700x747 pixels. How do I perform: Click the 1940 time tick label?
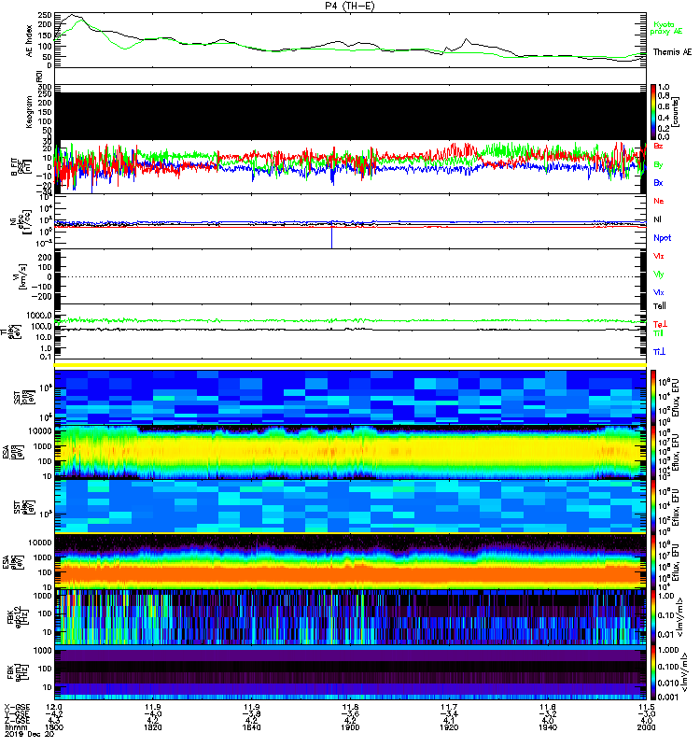[548, 727]
